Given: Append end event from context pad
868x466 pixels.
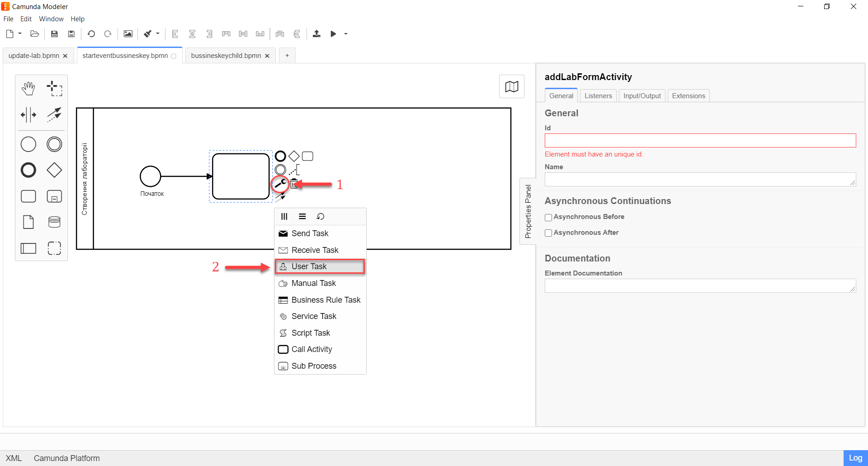Looking at the screenshot, I should (280, 156).
